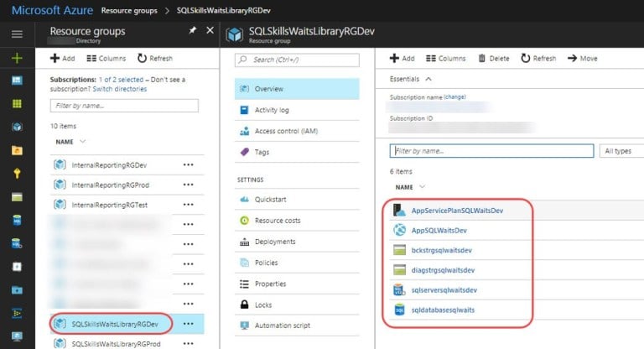Open Columns in resource group overview
The image size is (644, 349).
coord(445,59)
